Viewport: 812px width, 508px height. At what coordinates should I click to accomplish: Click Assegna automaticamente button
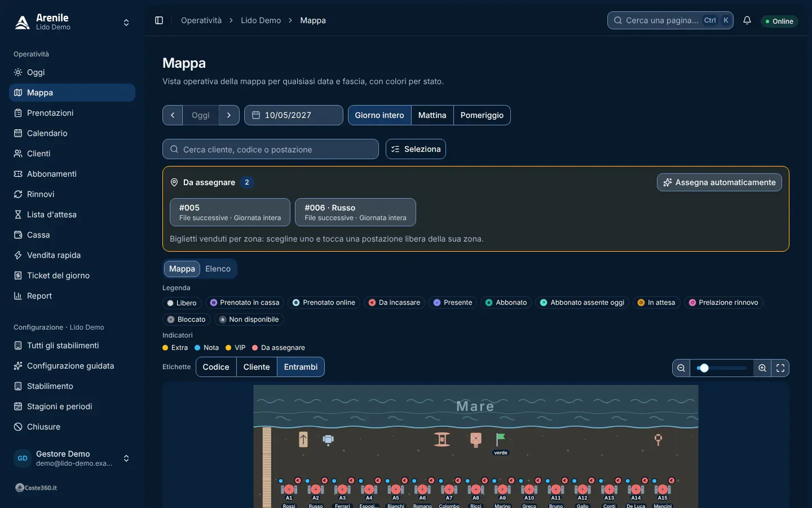click(x=720, y=182)
